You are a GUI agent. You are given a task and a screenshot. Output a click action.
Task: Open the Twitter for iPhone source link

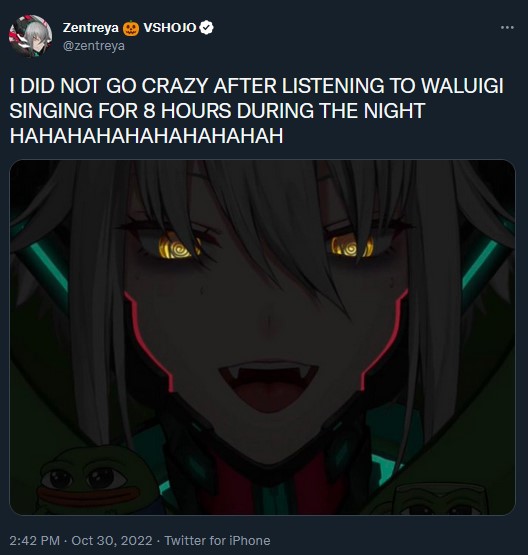[217, 540]
